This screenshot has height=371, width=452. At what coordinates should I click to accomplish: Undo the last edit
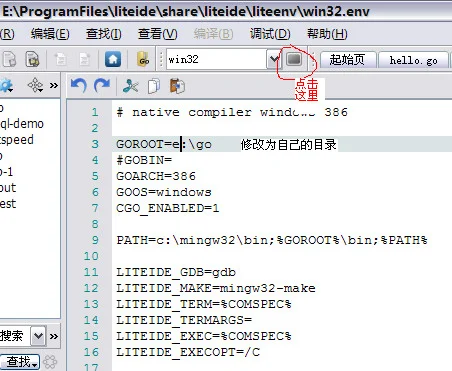pyautogui.click(x=79, y=86)
